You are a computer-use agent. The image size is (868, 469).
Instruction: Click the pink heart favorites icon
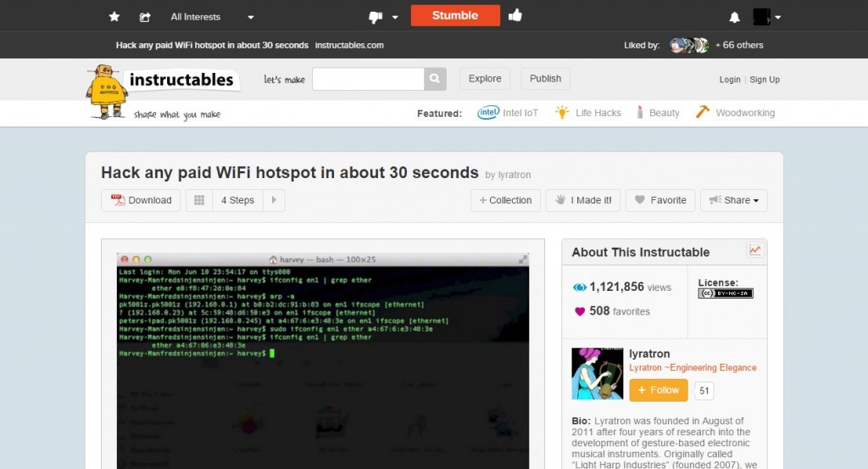580,312
